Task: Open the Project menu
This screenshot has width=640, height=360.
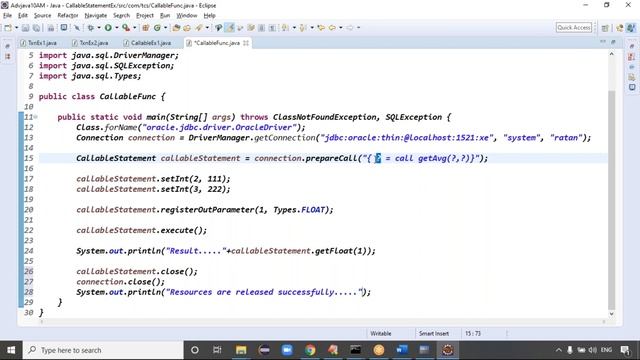Action: pyautogui.click(x=145, y=16)
